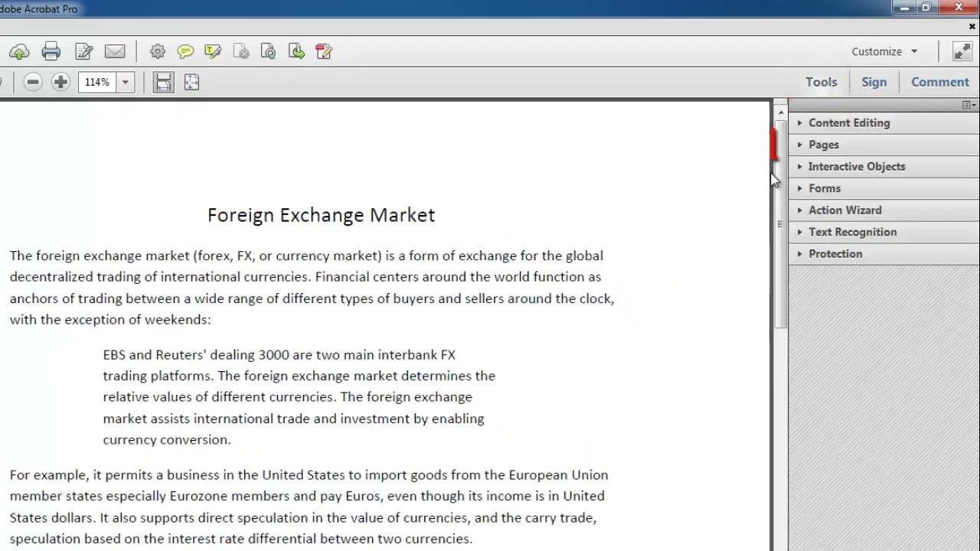980x551 pixels.
Task: Expand the Protection section
Action: click(x=884, y=253)
